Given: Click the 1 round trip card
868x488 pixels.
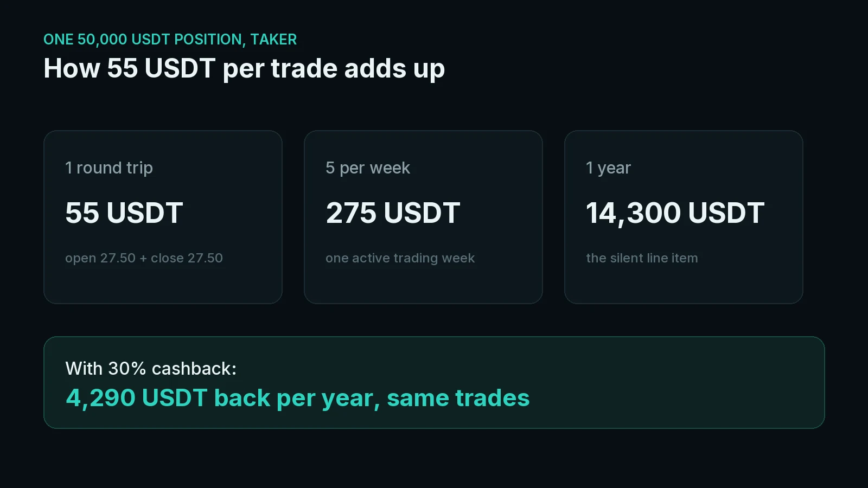Looking at the screenshot, I should [x=163, y=217].
